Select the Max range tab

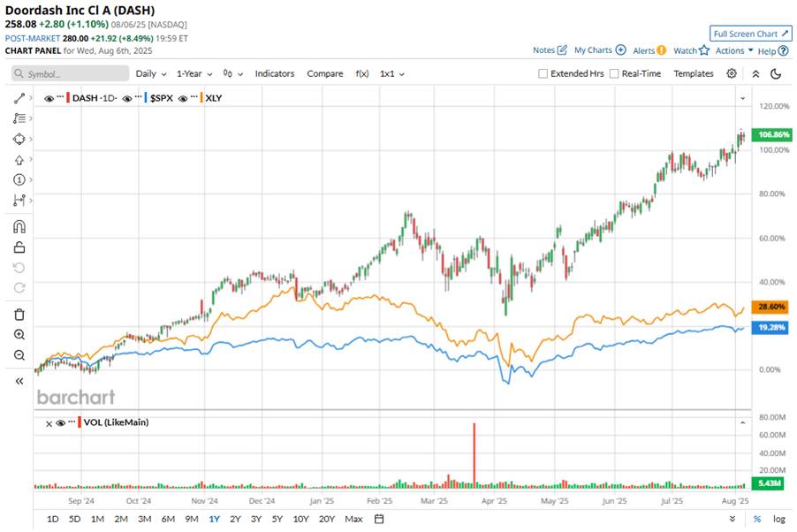353,519
